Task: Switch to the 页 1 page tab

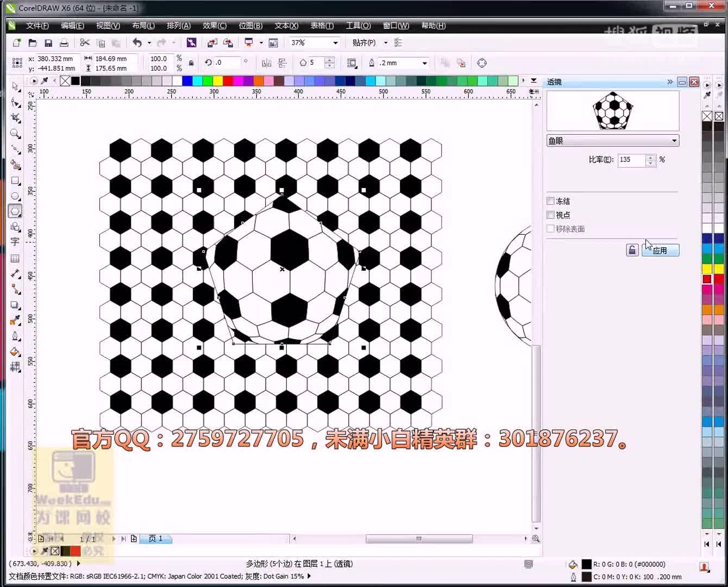Action: pyautogui.click(x=155, y=539)
